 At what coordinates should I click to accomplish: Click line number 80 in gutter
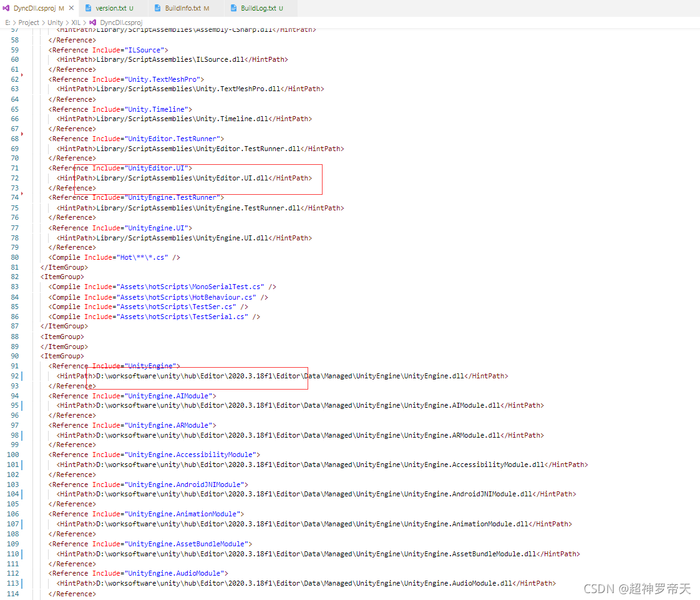(x=15, y=257)
